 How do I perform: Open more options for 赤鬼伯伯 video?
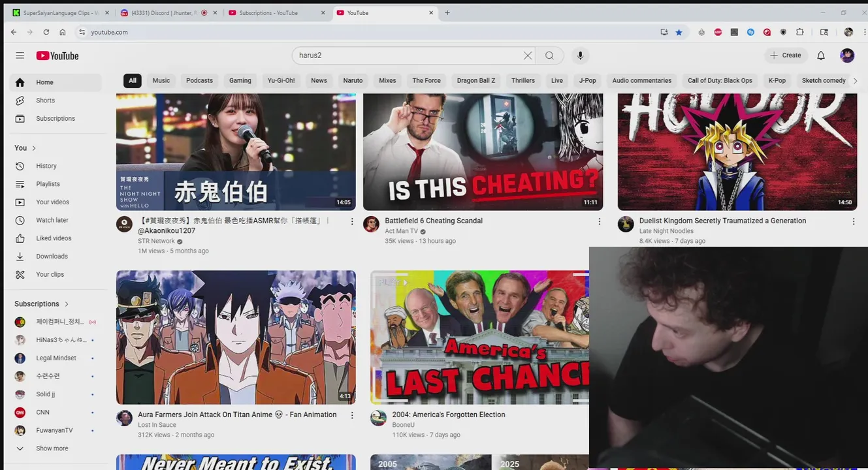coord(352,222)
